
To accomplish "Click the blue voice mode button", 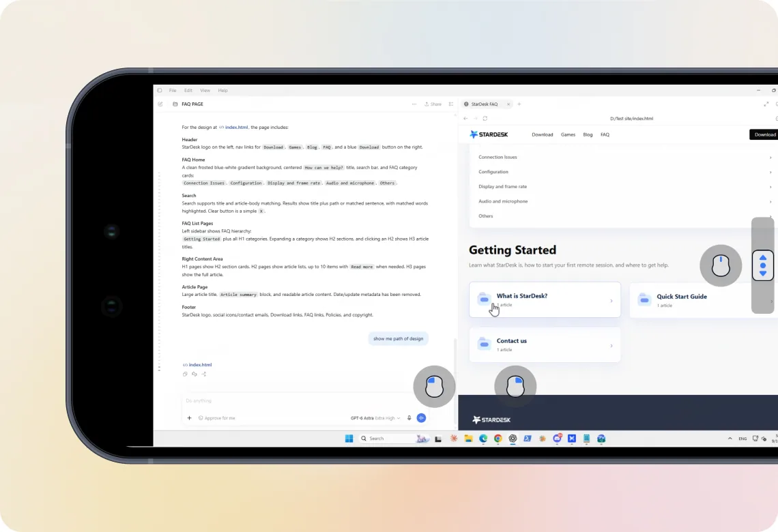I will coord(421,418).
